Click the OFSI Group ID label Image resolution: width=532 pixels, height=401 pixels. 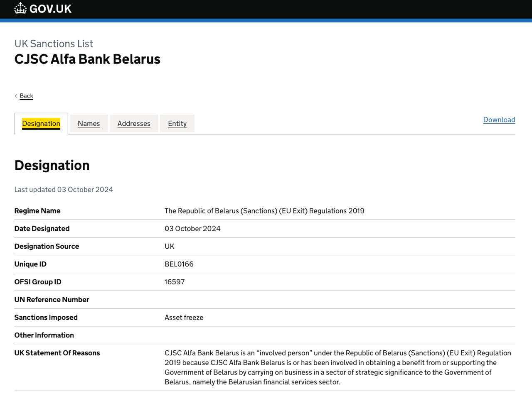pos(38,282)
